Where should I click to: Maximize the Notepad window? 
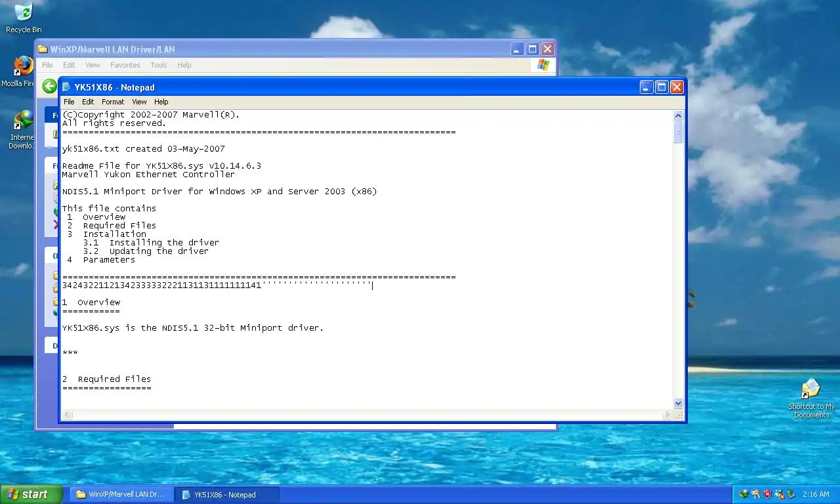tap(661, 87)
